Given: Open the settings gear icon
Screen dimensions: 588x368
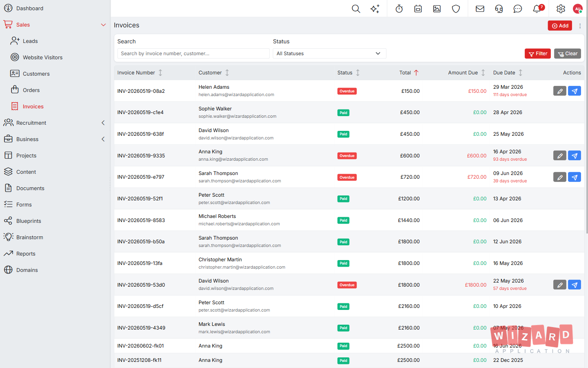Looking at the screenshot, I should pyautogui.click(x=561, y=9).
